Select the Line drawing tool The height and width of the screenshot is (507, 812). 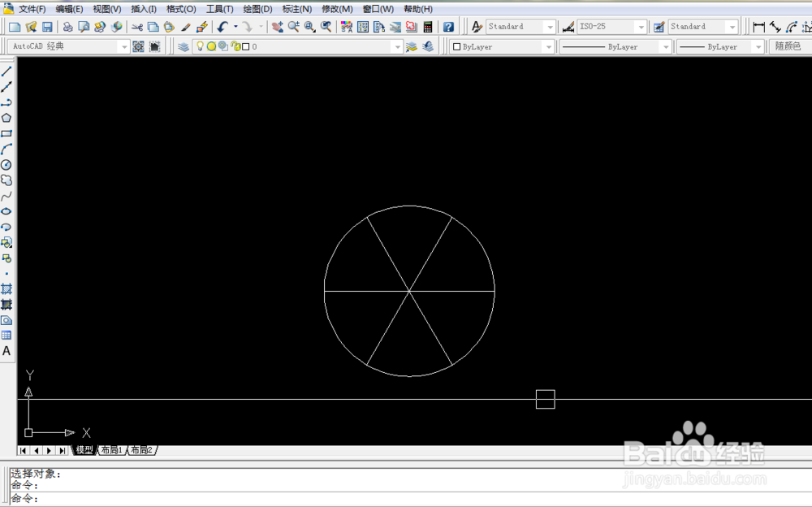click(x=6, y=71)
